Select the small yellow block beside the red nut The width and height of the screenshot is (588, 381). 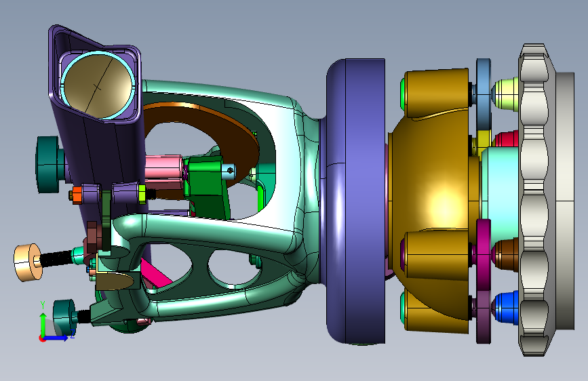[484, 144]
